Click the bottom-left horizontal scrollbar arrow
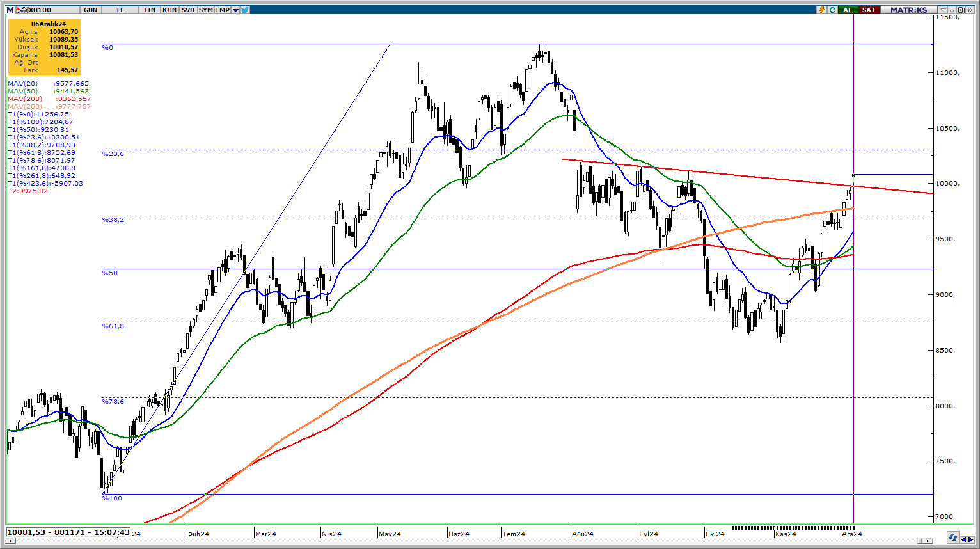 click(10, 541)
